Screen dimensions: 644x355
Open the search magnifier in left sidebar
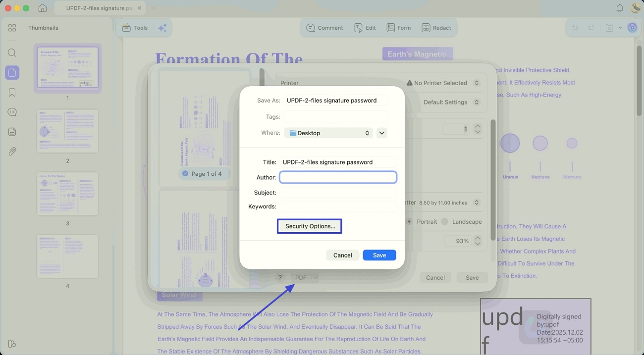pos(12,52)
